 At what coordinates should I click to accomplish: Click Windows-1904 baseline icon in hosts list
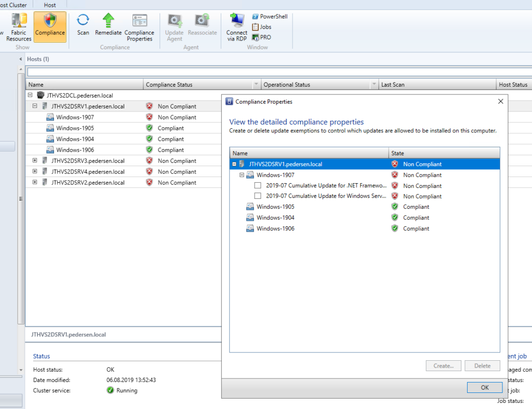pyautogui.click(x=50, y=139)
